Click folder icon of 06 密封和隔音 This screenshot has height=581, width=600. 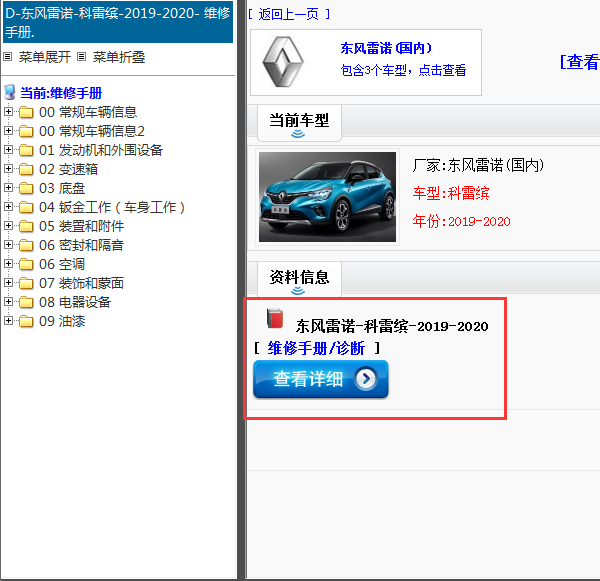(26, 245)
